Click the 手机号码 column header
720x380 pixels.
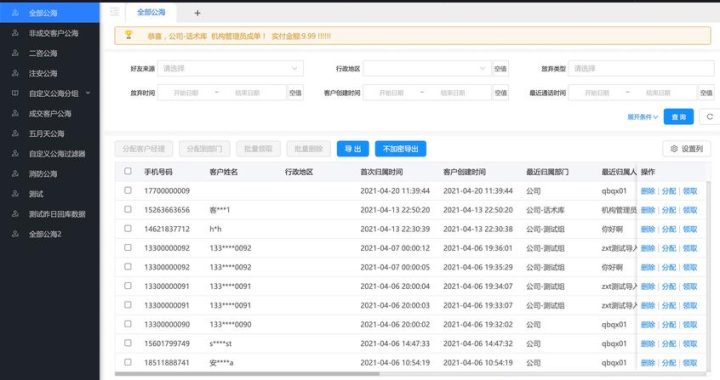[x=158, y=172]
